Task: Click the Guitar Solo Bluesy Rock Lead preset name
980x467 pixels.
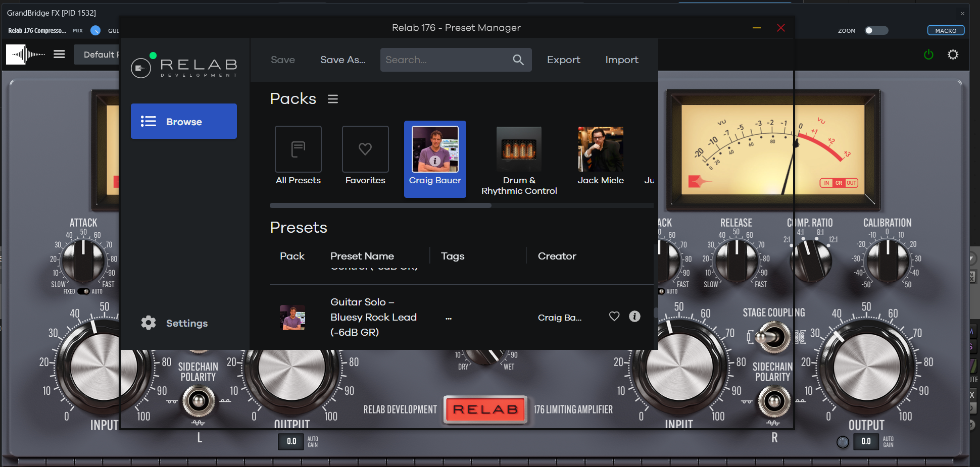Action: tap(373, 317)
